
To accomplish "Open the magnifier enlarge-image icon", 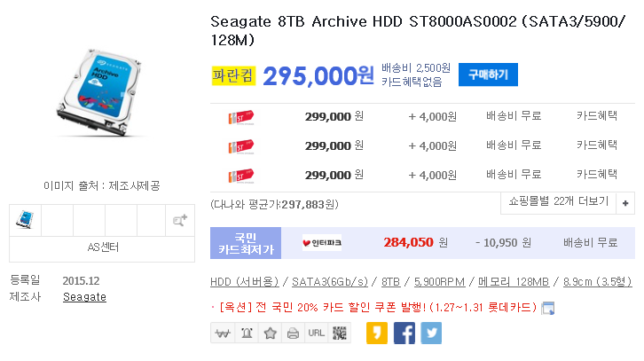I will point(180,221).
